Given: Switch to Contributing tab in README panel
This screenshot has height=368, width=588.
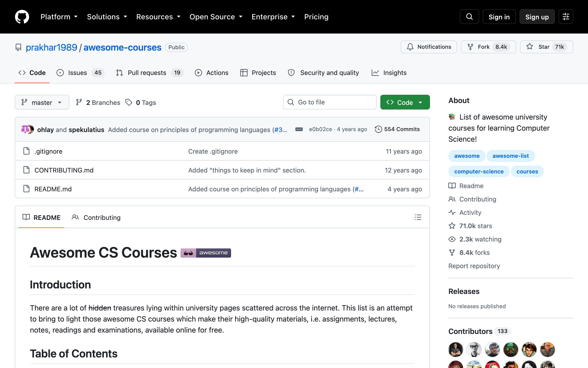Looking at the screenshot, I should 96,217.
